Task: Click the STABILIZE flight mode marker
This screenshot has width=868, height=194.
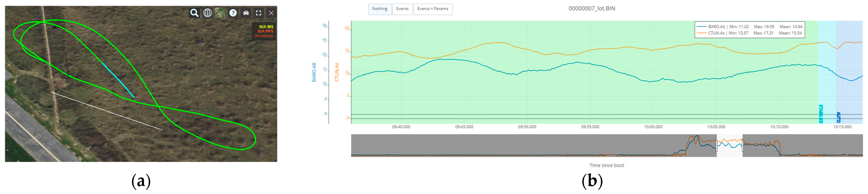Action: click(821, 114)
